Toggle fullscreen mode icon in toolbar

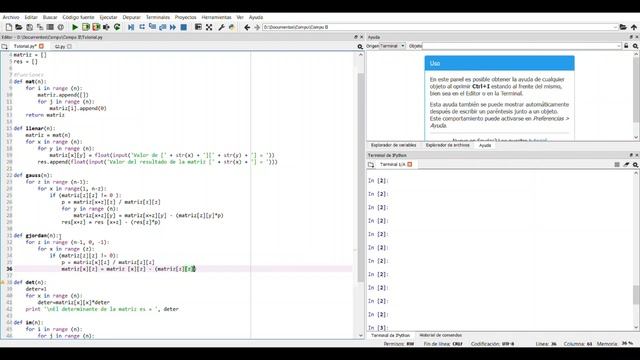tap(209, 27)
